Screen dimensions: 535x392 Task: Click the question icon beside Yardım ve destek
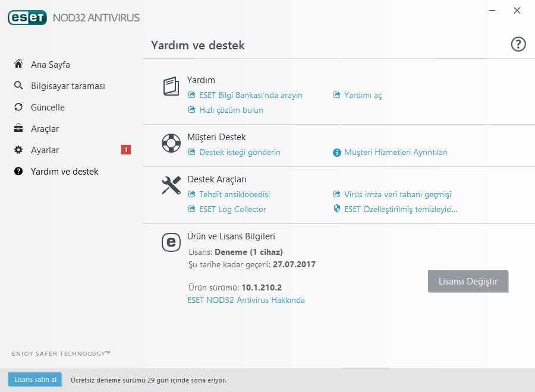coord(18,171)
